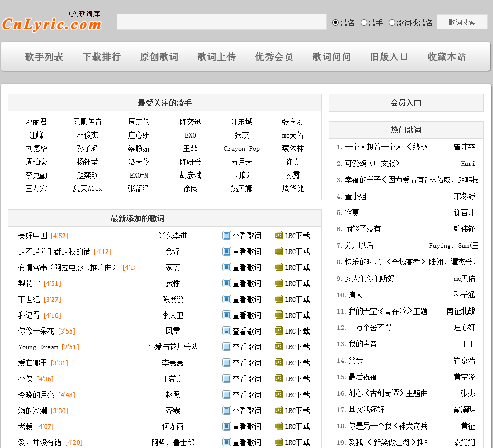This screenshot has height=448, width=493.
Task: Click the LRC icon on the 家蔚 row
Action: click(x=278, y=267)
